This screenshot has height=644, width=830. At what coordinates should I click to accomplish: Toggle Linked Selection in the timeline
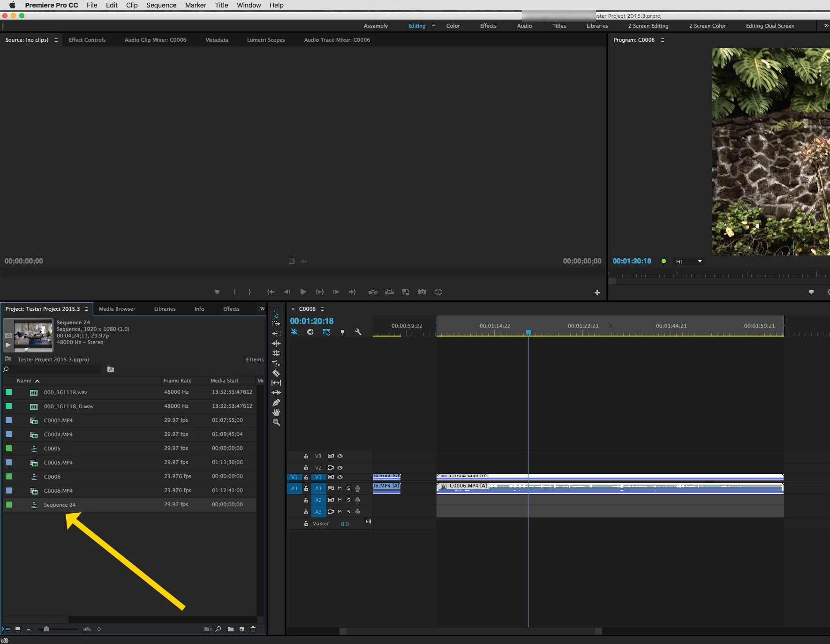coord(326,332)
